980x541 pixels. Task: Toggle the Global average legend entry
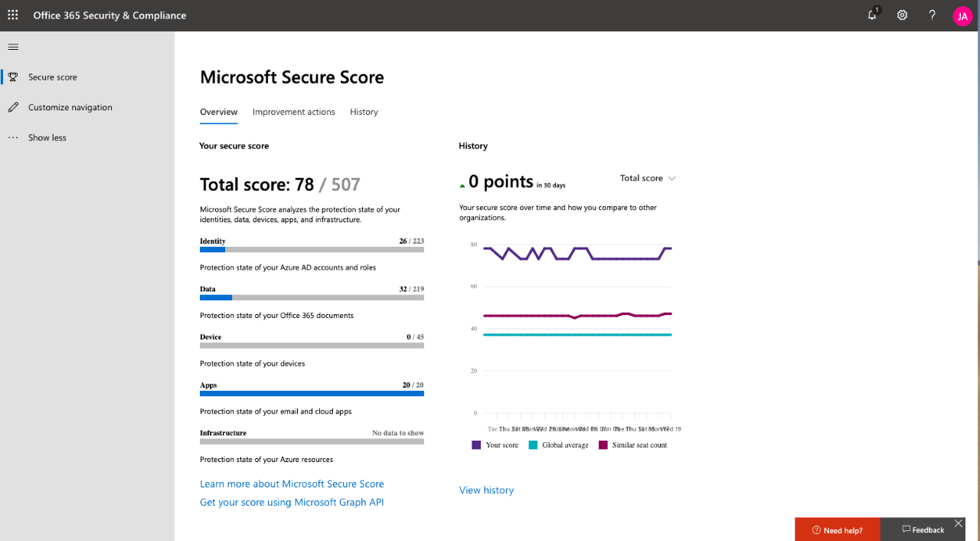[558, 444]
